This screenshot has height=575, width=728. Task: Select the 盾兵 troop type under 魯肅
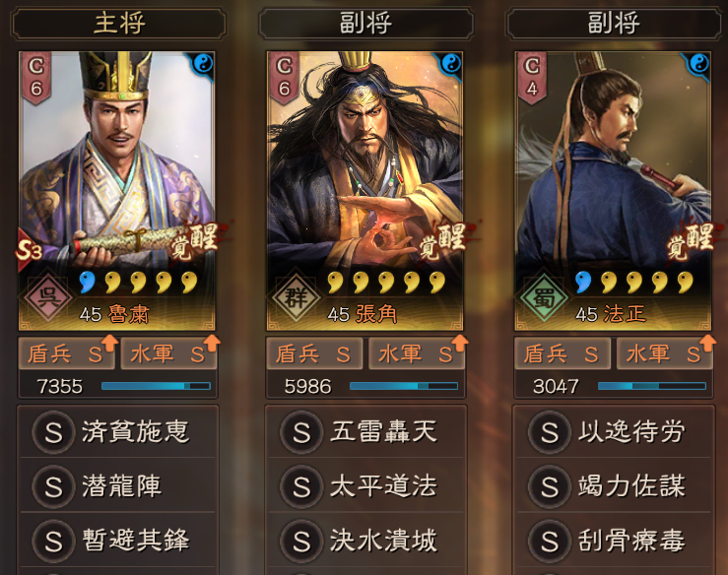click(66, 354)
